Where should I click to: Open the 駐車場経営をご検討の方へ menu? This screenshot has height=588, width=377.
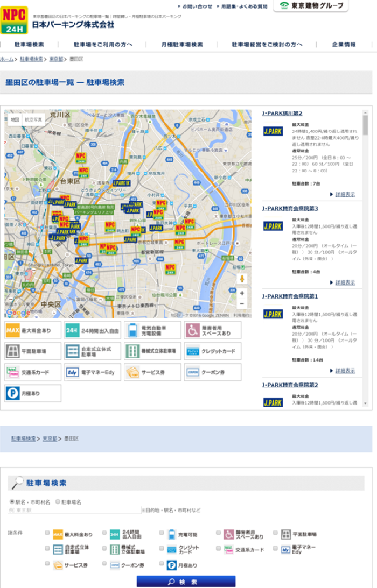(267, 45)
